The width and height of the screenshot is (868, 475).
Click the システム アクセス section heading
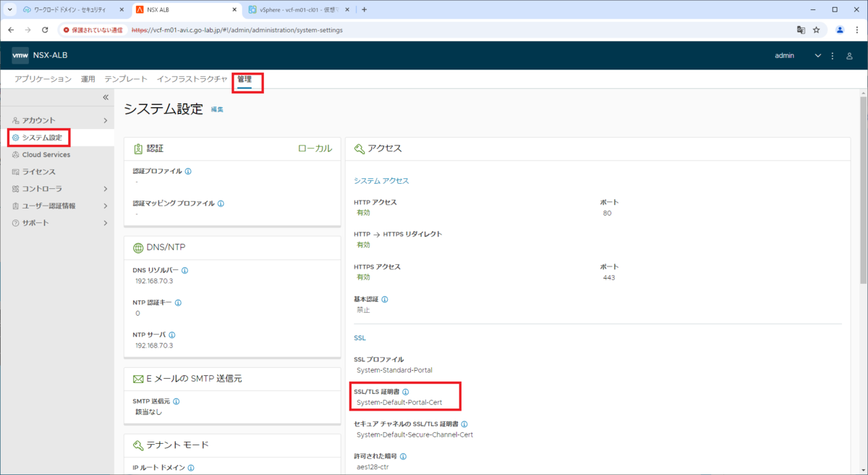tap(381, 181)
